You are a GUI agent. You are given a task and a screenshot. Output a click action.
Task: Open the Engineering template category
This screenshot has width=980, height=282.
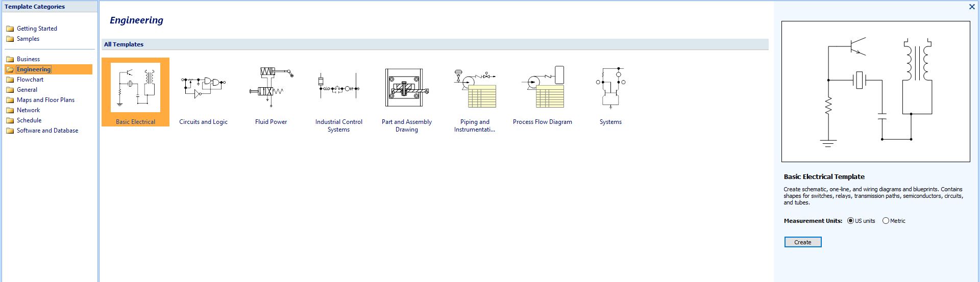[x=34, y=69]
